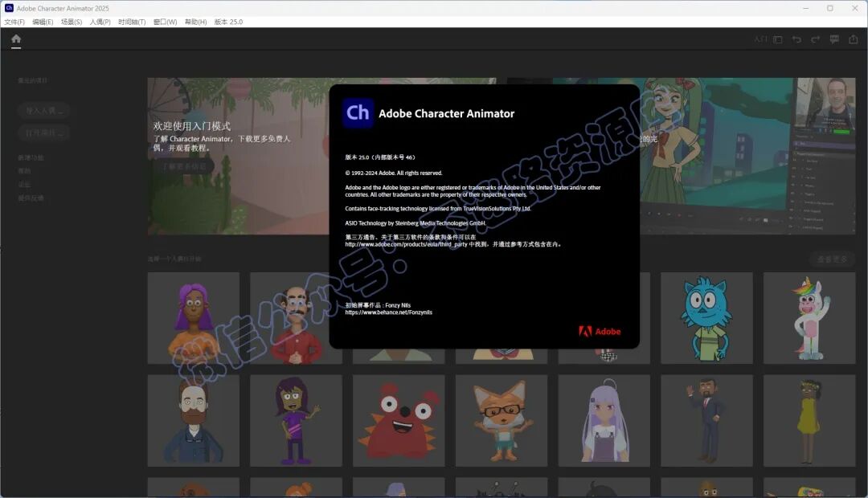
Task: Select the purple-haired woman puppet thumbnail
Action: tap(193, 317)
